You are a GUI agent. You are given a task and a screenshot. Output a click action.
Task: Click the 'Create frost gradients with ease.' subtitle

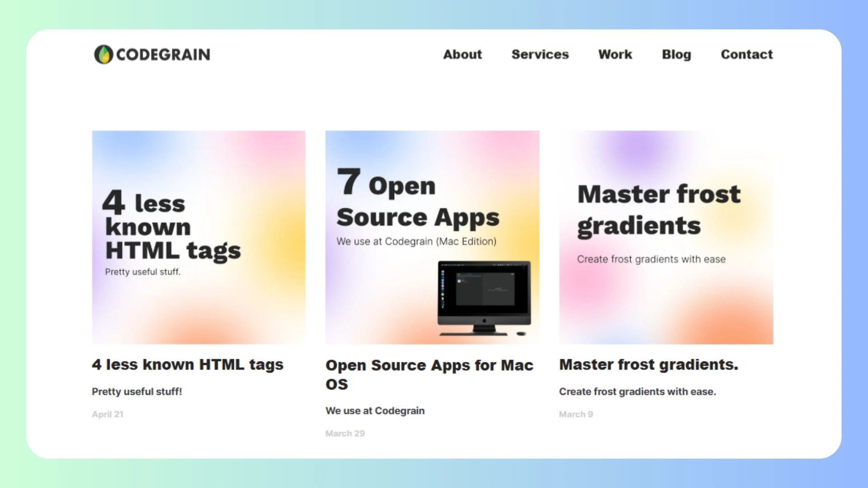637,391
